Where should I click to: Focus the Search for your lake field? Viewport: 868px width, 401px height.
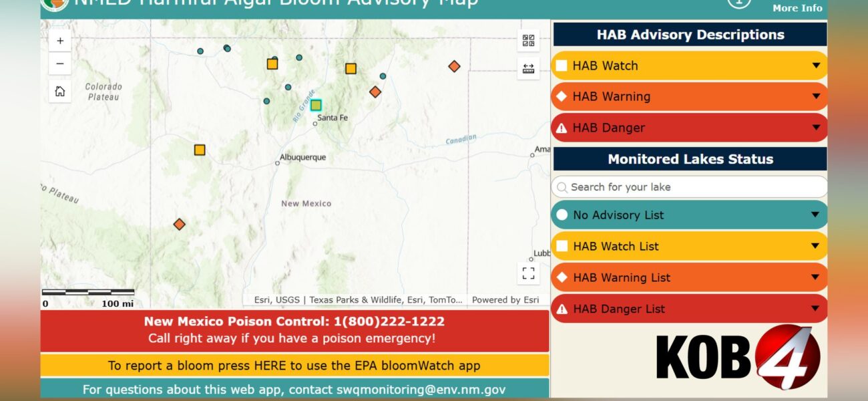[x=689, y=187]
